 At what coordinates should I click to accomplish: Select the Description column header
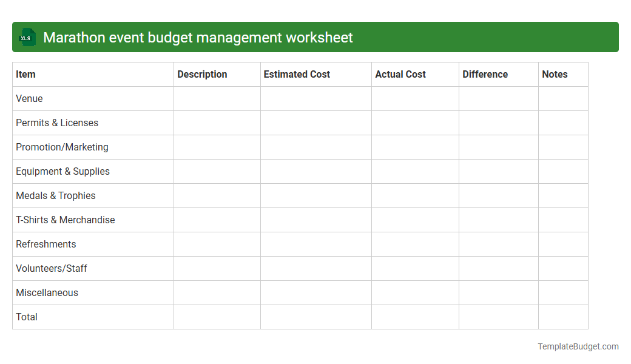coord(202,74)
